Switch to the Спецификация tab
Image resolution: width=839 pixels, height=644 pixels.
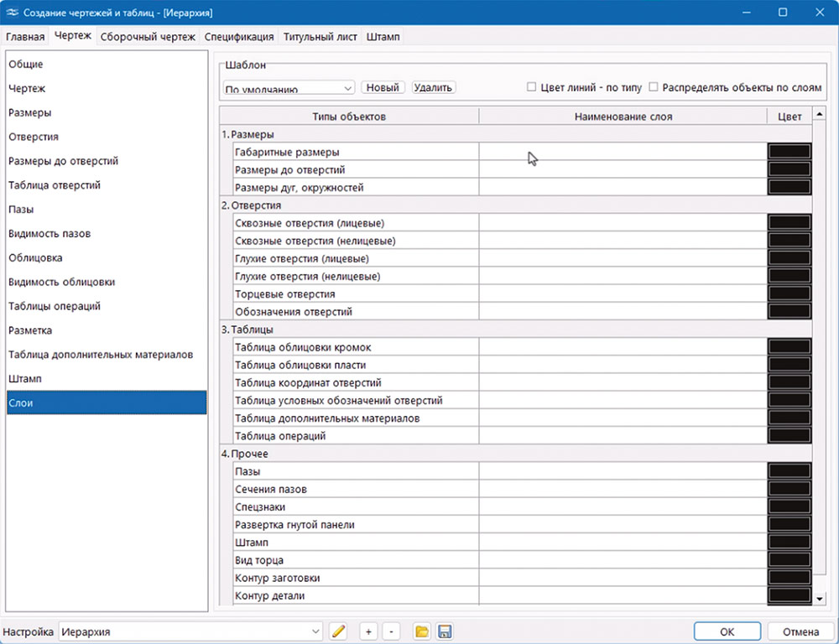click(x=239, y=37)
